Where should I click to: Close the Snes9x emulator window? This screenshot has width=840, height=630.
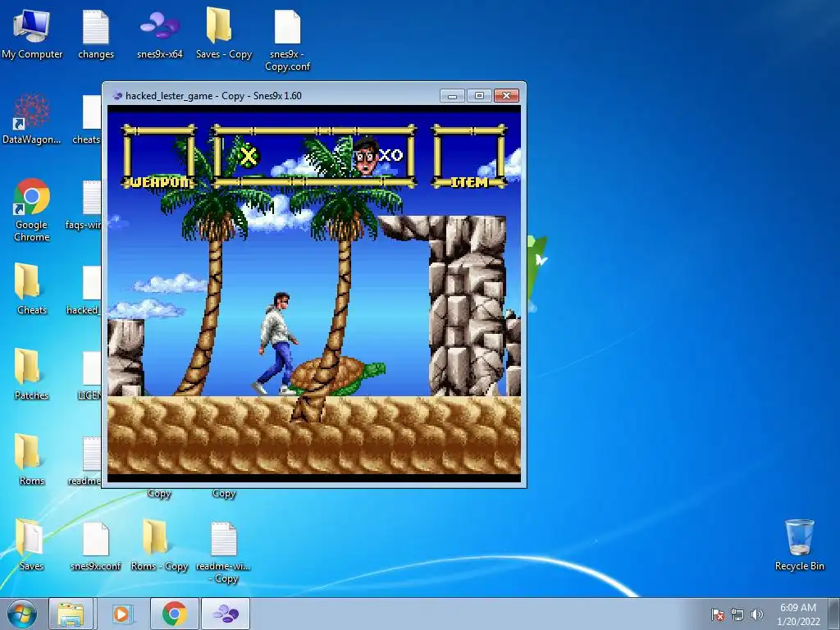pos(506,95)
